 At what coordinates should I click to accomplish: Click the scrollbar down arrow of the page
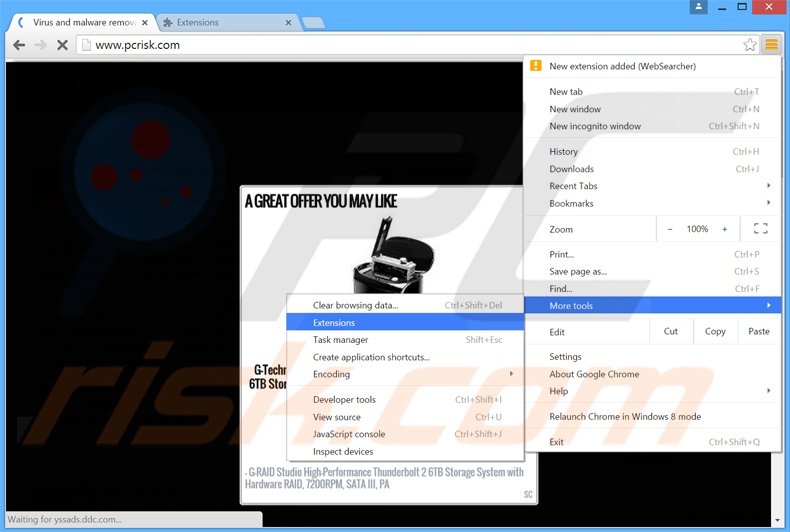coord(777,520)
